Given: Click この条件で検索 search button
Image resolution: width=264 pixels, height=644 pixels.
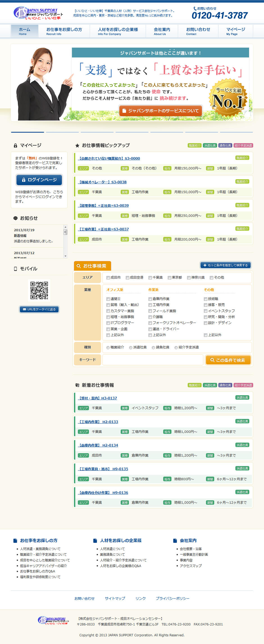Looking at the screenshot, I should click(228, 360).
